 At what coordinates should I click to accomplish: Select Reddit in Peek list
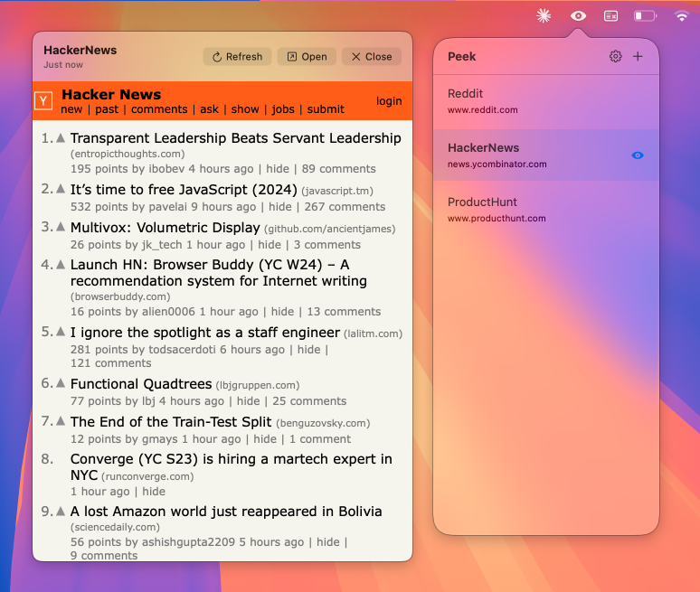pyautogui.click(x=546, y=102)
